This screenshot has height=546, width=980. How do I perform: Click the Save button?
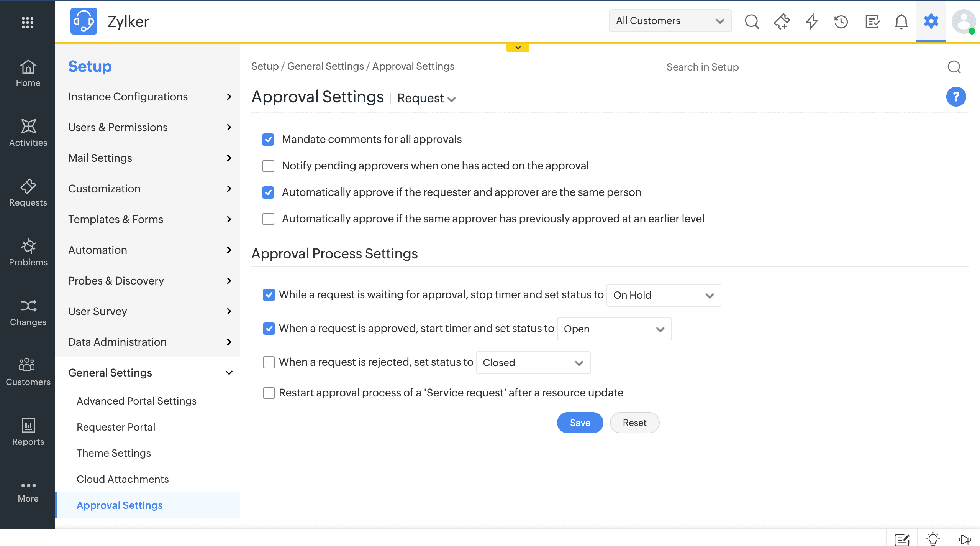coord(580,423)
